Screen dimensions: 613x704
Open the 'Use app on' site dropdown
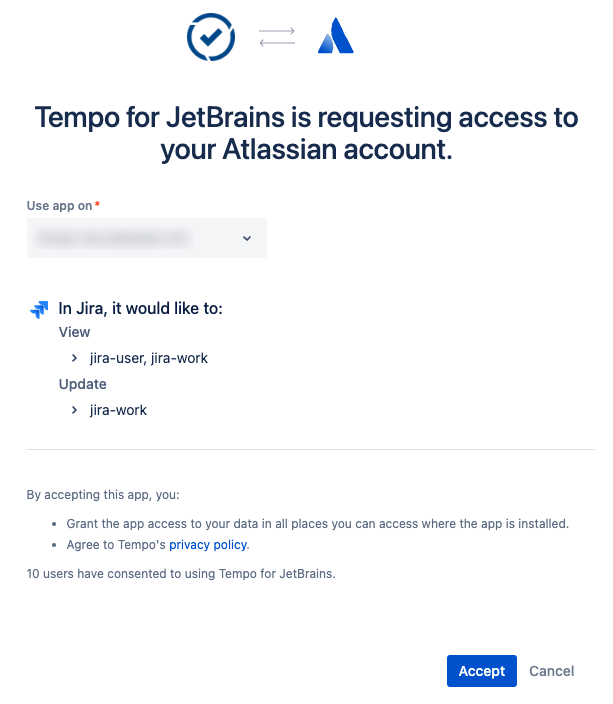[x=146, y=238]
